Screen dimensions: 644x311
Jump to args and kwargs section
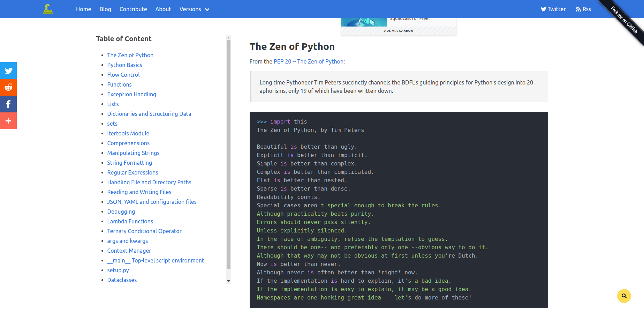point(127,241)
